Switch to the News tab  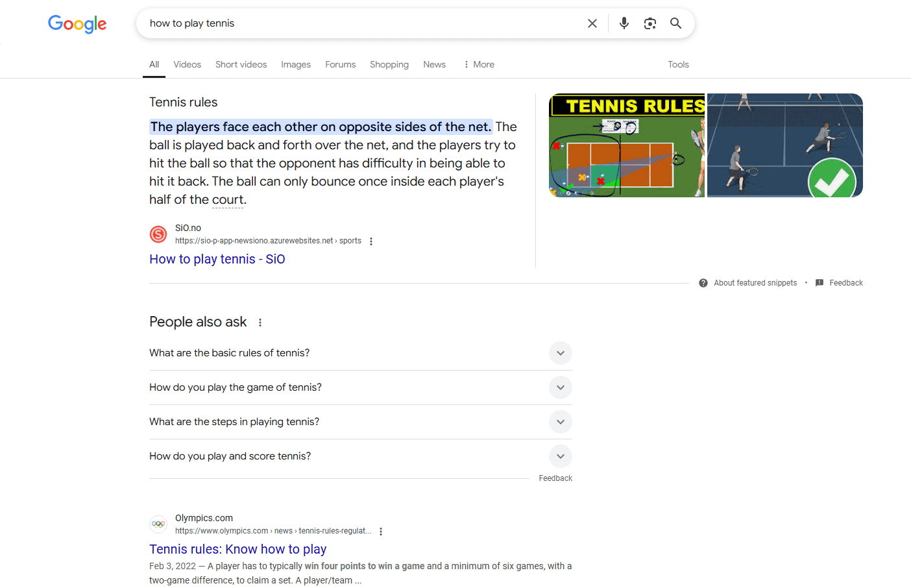click(x=434, y=64)
